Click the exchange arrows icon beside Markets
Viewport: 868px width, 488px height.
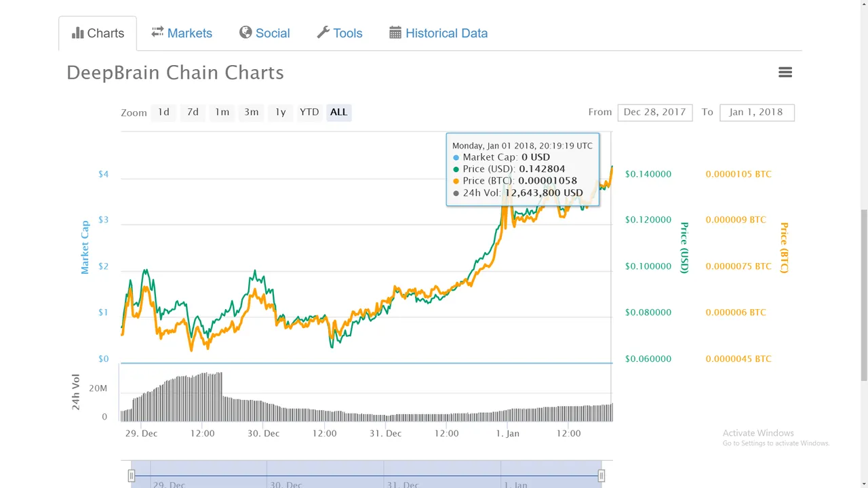pos(157,32)
